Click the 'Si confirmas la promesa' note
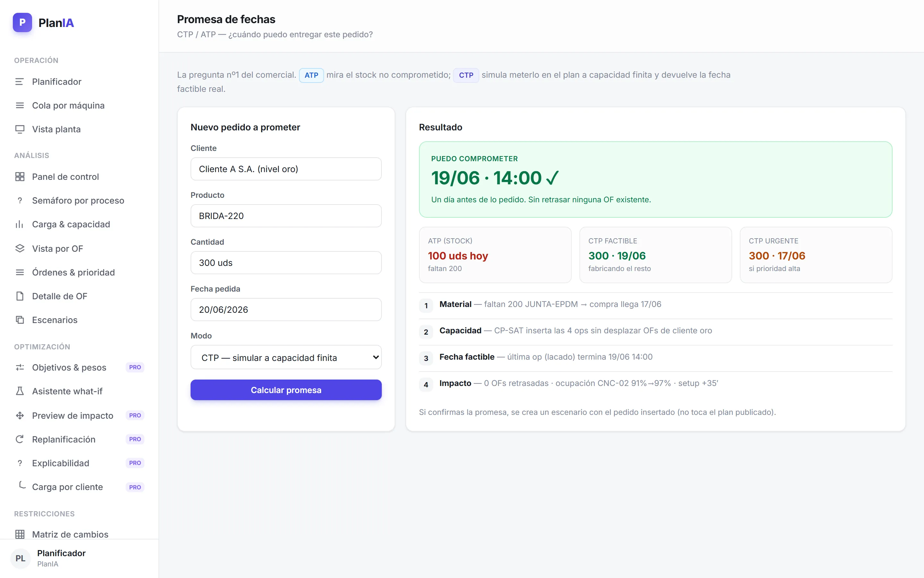This screenshot has height=578, width=924. (597, 412)
